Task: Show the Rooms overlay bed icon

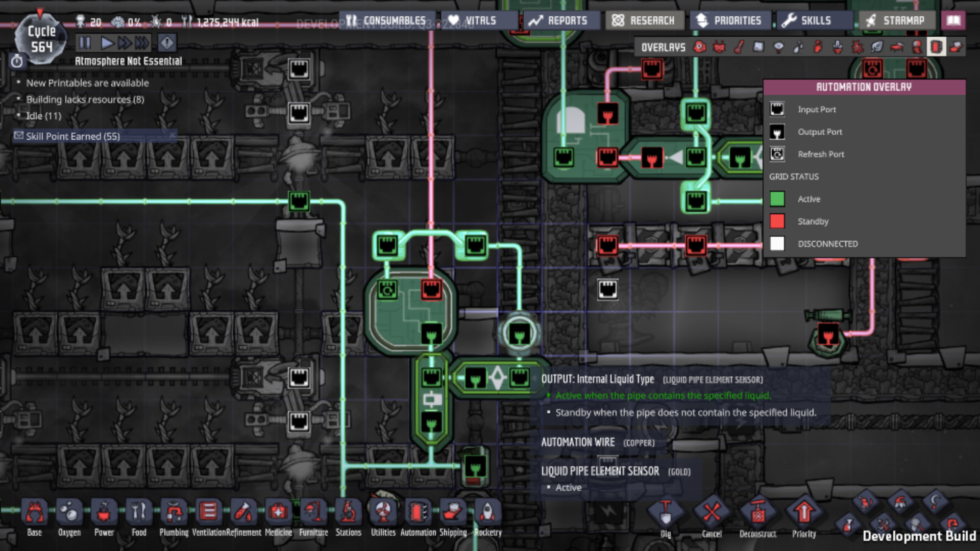Action: (x=897, y=47)
